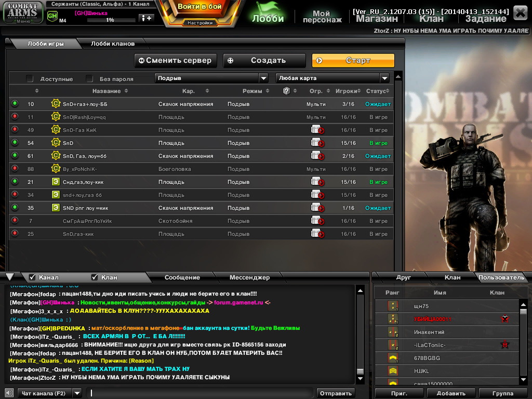Click the green Э badge of room 34
The image size is (532, 399).
[x=56, y=194]
